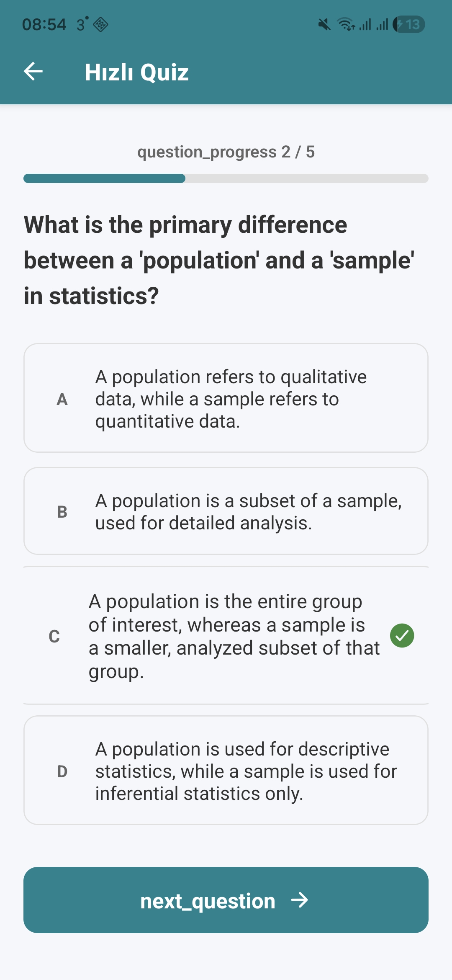The image size is (452, 980).
Task: Tap the Hızlı Quiz title
Action: point(136,72)
